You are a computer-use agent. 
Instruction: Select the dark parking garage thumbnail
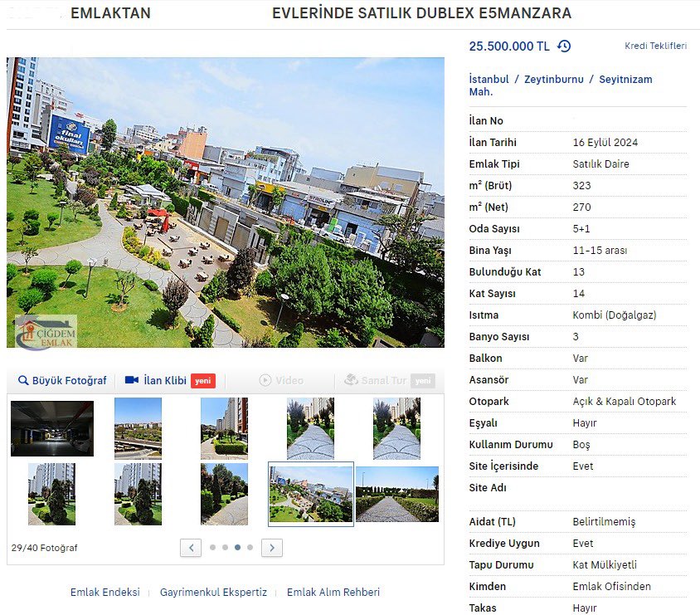[52, 429]
